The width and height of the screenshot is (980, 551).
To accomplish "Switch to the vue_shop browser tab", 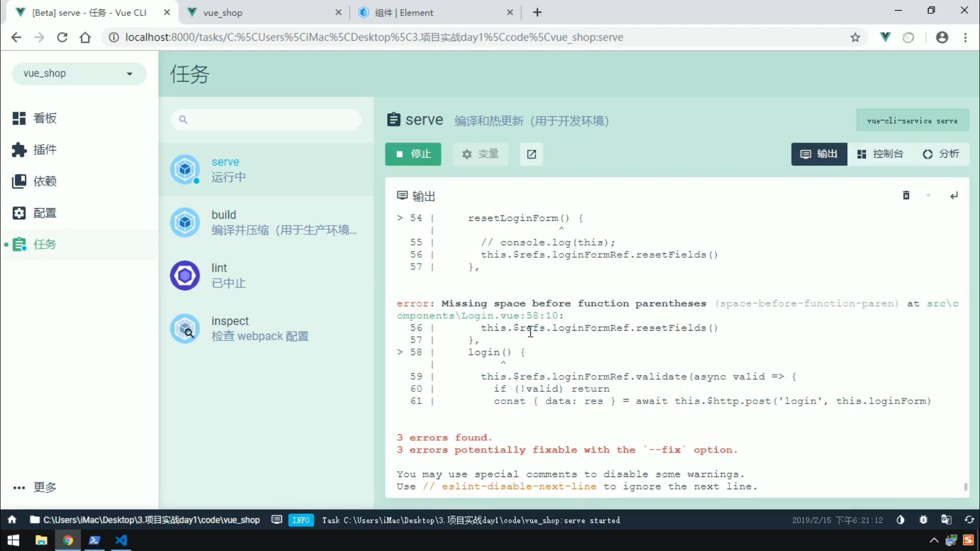I will point(264,13).
